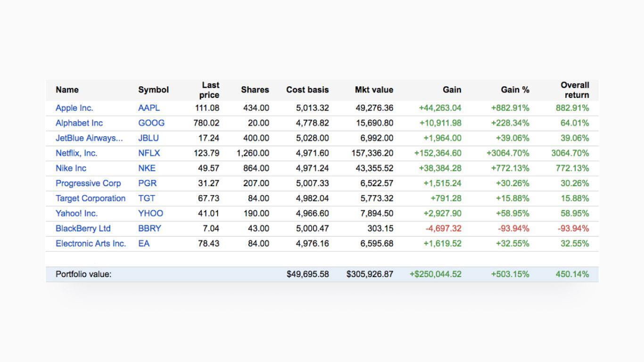Select Nike gain percent +772.13%
The height and width of the screenshot is (362, 644).
[511, 168]
